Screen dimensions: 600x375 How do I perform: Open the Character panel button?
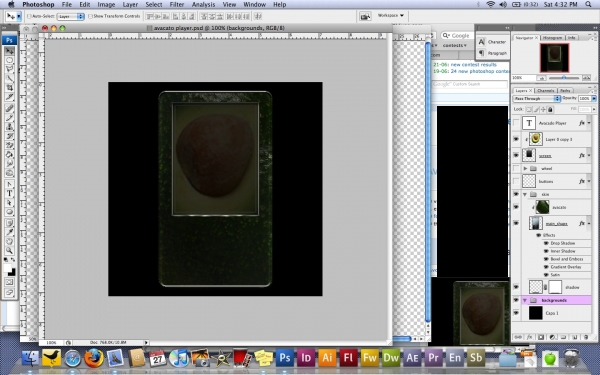click(x=493, y=42)
